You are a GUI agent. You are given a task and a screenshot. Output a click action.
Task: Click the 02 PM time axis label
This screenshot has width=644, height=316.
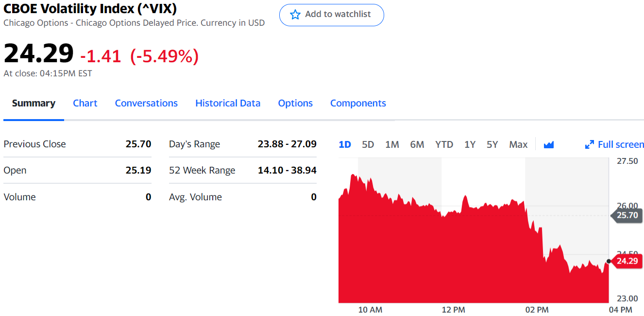[537, 310]
